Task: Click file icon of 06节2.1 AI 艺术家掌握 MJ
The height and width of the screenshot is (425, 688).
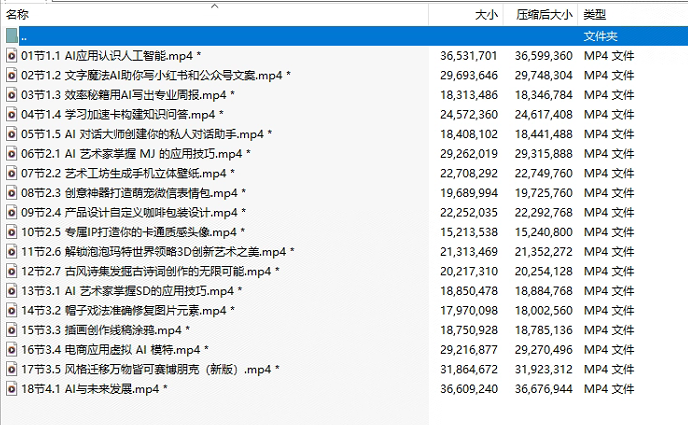Action: click(x=11, y=153)
